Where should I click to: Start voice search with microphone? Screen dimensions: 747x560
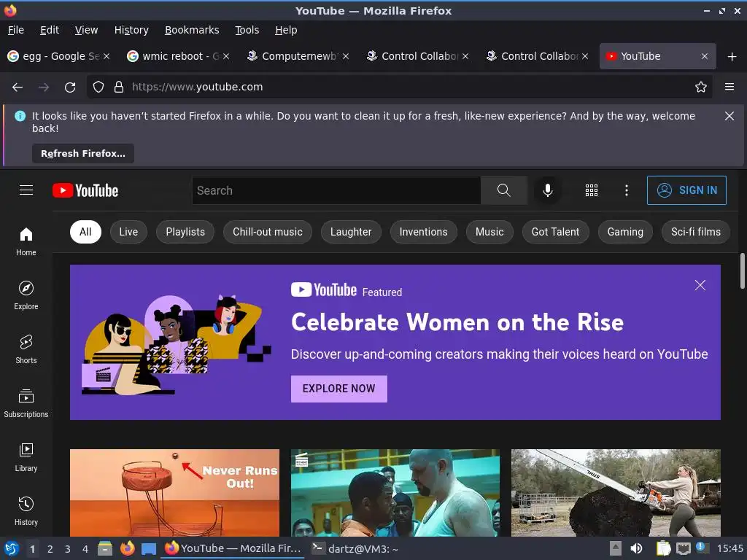pyautogui.click(x=548, y=190)
